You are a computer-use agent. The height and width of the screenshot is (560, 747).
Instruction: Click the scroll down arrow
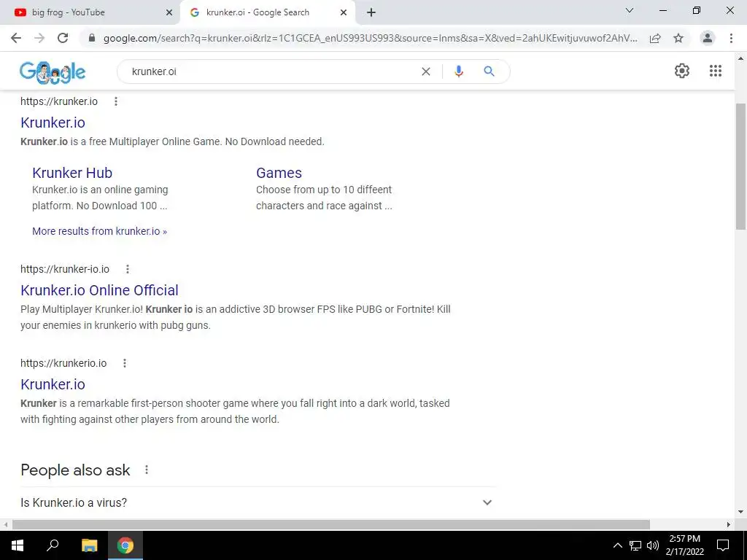tap(740, 512)
